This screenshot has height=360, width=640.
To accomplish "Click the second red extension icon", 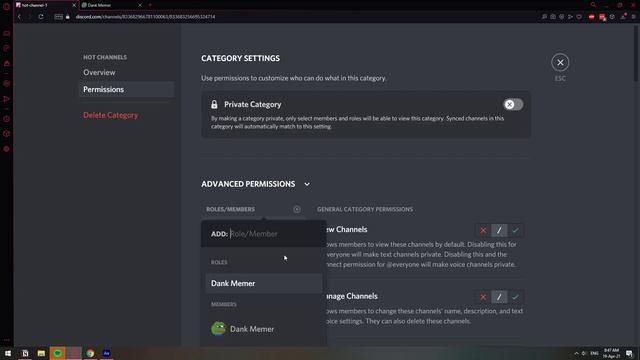I will click(602, 17).
